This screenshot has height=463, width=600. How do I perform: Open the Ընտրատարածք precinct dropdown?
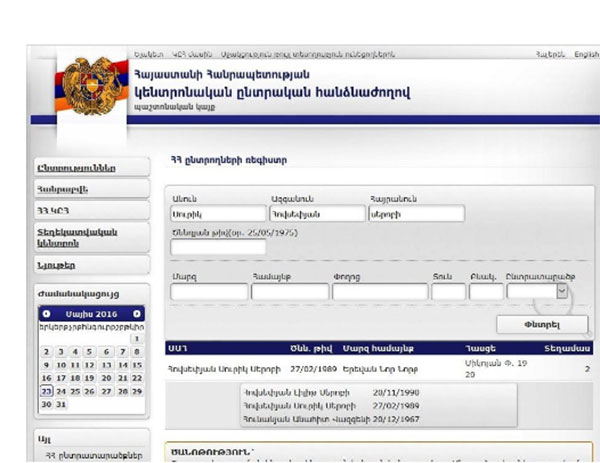click(x=561, y=291)
